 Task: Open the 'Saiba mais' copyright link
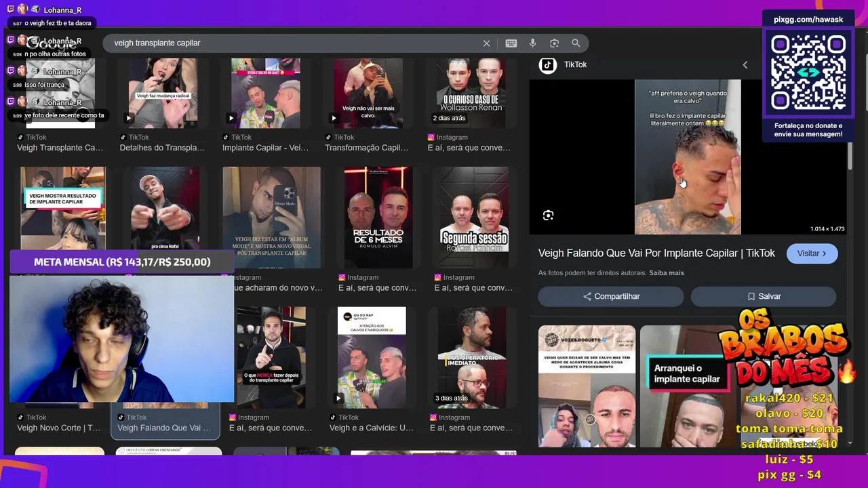tap(667, 272)
